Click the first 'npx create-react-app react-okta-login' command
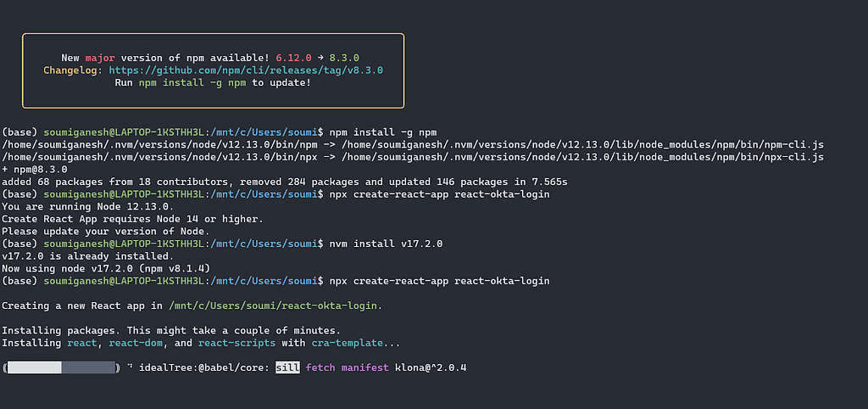Image resolution: width=868 pixels, height=409 pixels. coord(440,194)
